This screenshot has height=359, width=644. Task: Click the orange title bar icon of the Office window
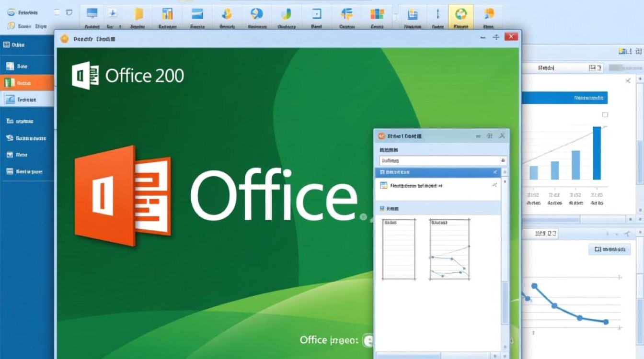click(x=64, y=38)
